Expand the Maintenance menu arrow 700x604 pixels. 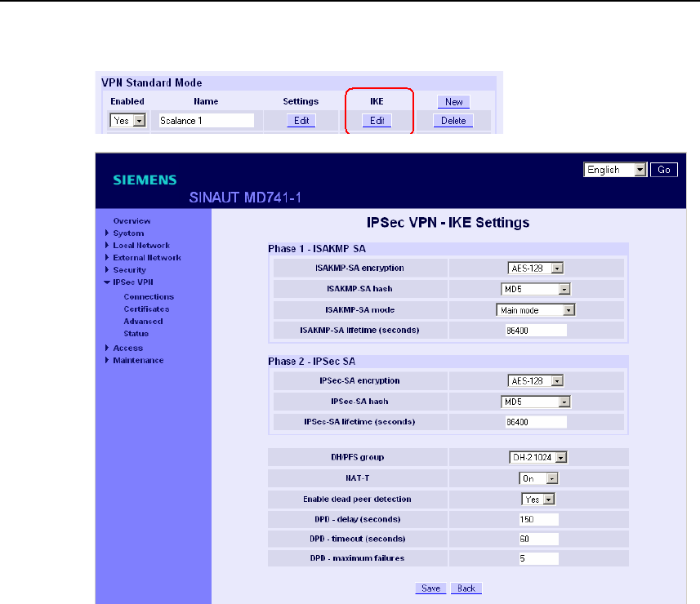coord(107,360)
